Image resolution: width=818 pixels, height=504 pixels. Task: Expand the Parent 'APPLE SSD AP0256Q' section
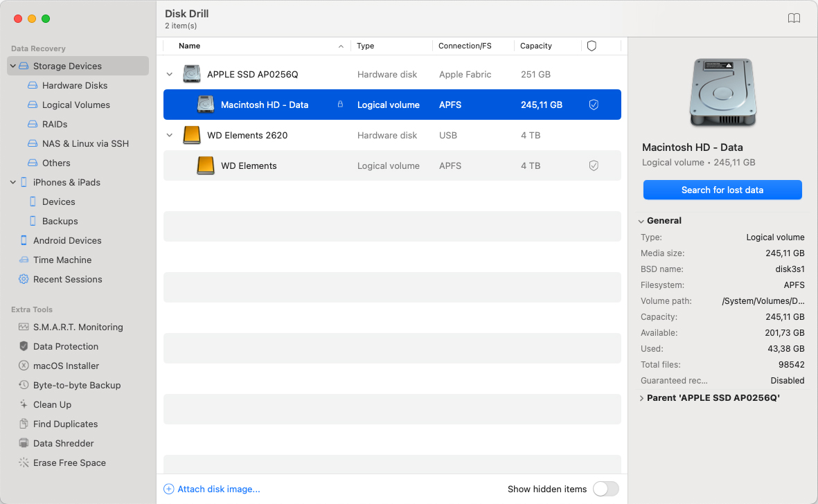[641, 398]
